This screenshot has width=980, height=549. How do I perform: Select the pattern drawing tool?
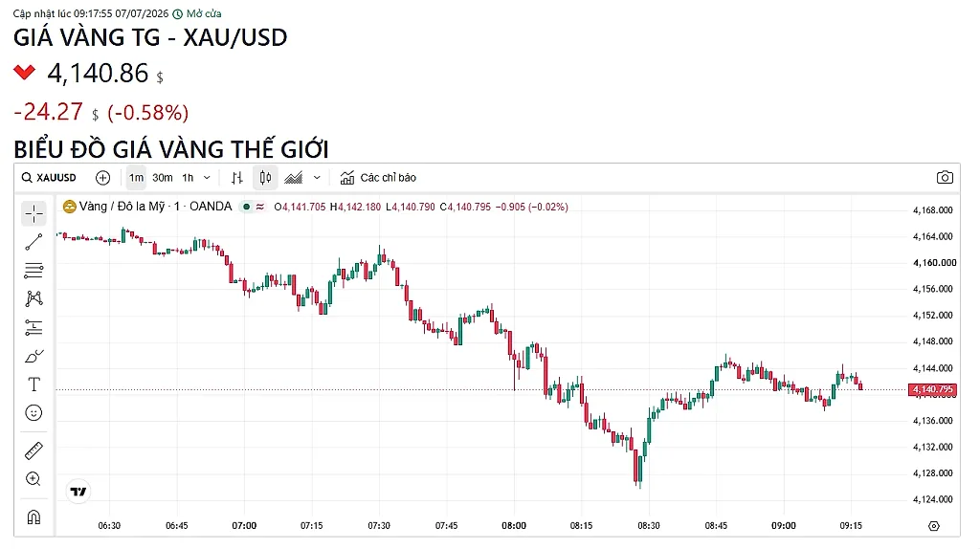pyautogui.click(x=33, y=298)
